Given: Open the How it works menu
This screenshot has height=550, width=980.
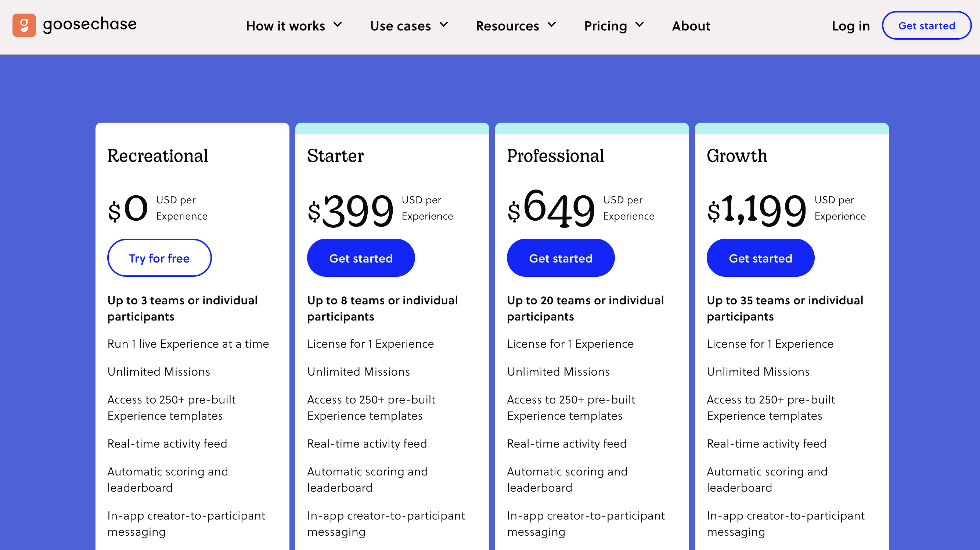Looking at the screenshot, I should click(285, 26).
